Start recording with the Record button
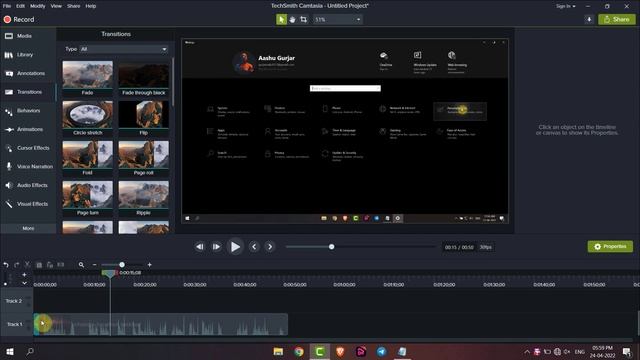640x360 pixels. 19,19
